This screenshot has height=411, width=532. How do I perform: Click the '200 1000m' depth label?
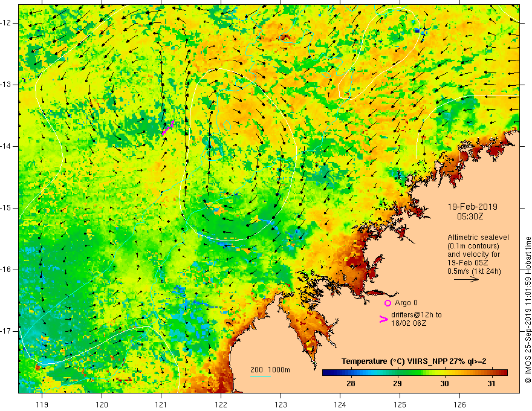point(270,370)
